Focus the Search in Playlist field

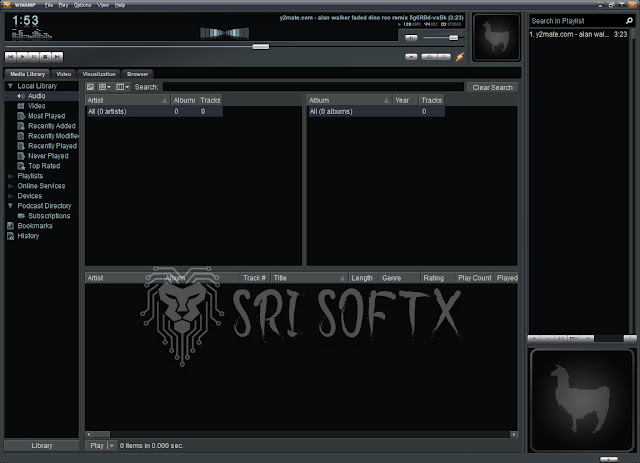[x=577, y=21]
